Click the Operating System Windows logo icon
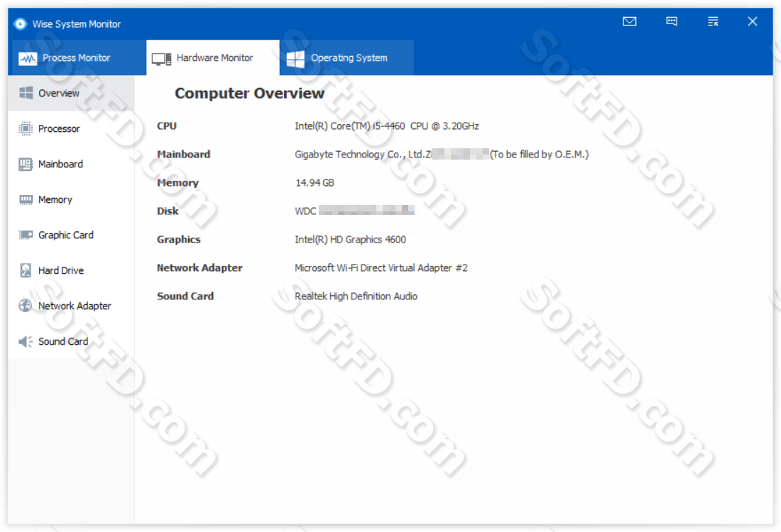This screenshot has height=532, width=781. tap(295, 59)
